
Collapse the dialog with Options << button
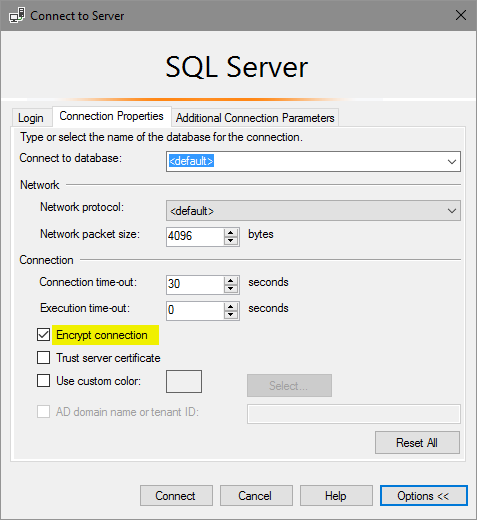pyautogui.click(x=424, y=496)
